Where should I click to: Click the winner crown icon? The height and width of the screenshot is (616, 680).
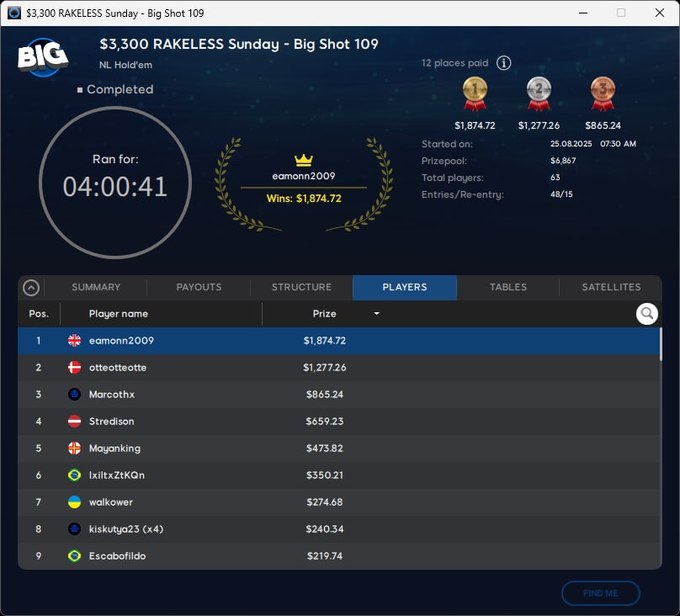coord(304,160)
